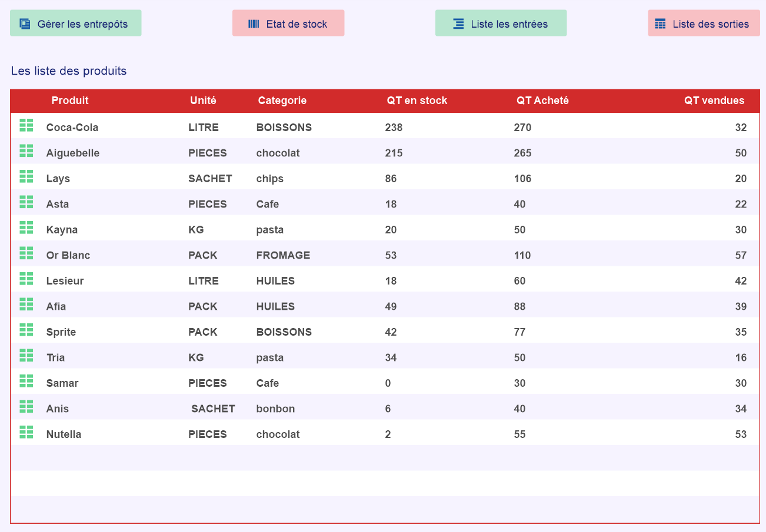Click purchased quantity 77 for Sprite

pyautogui.click(x=519, y=332)
